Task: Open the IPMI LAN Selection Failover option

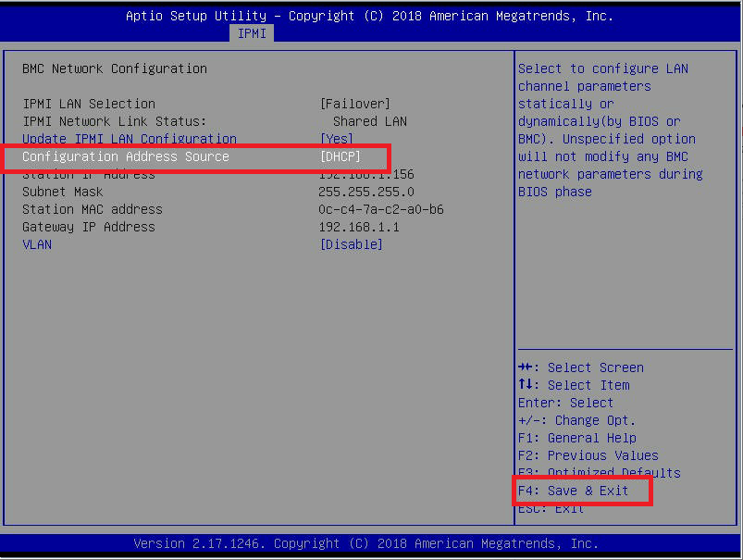Action: point(354,104)
